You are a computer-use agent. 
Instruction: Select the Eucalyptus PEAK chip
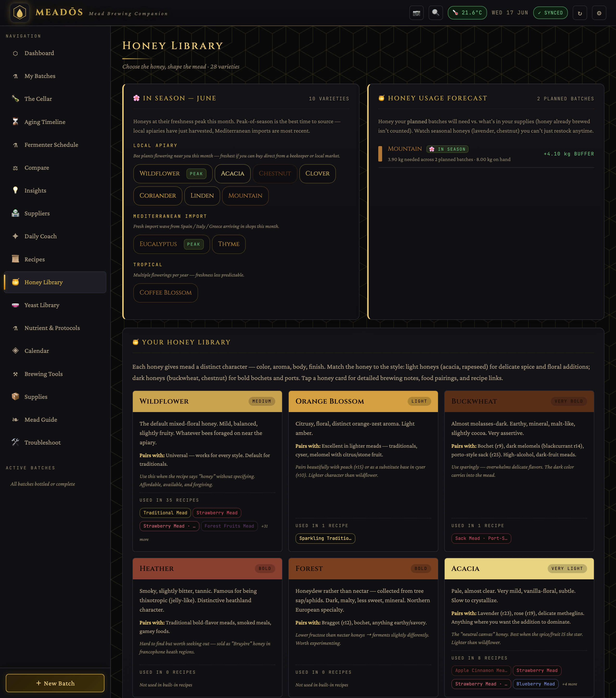(x=171, y=244)
